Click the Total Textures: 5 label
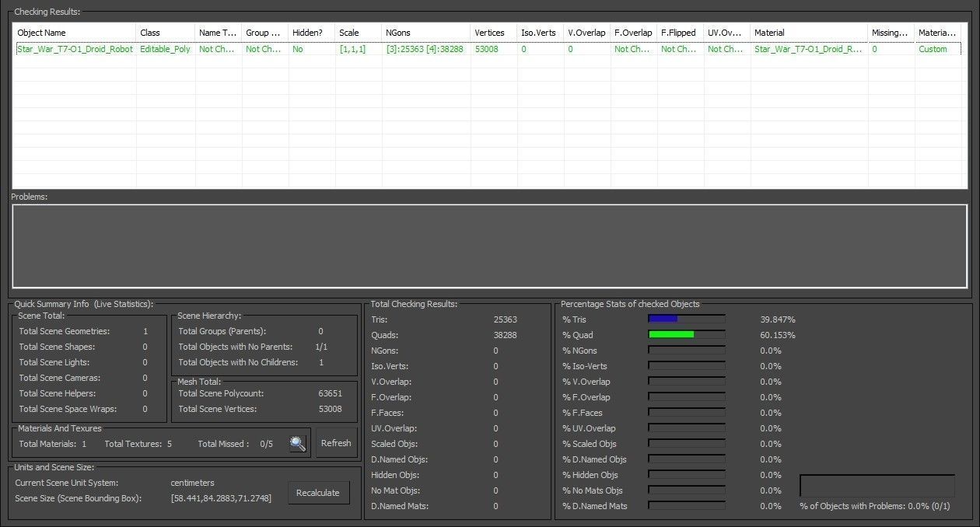 [x=138, y=444]
